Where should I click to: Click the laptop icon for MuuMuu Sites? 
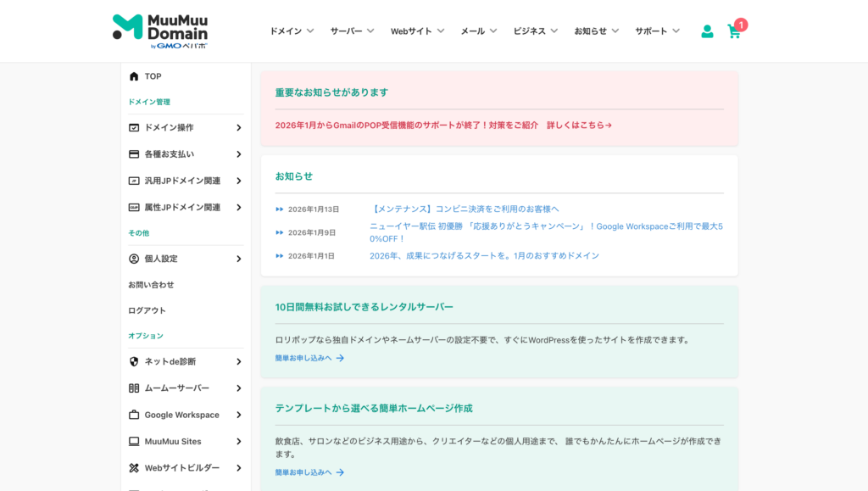pos(134,441)
